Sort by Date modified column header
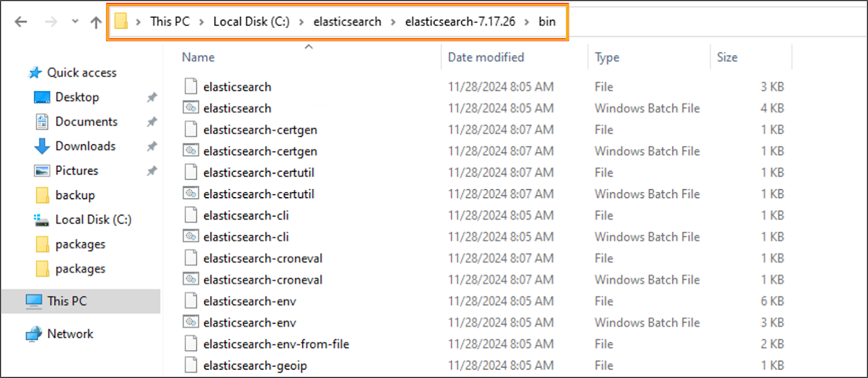The image size is (868, 378). pos(486,58)
